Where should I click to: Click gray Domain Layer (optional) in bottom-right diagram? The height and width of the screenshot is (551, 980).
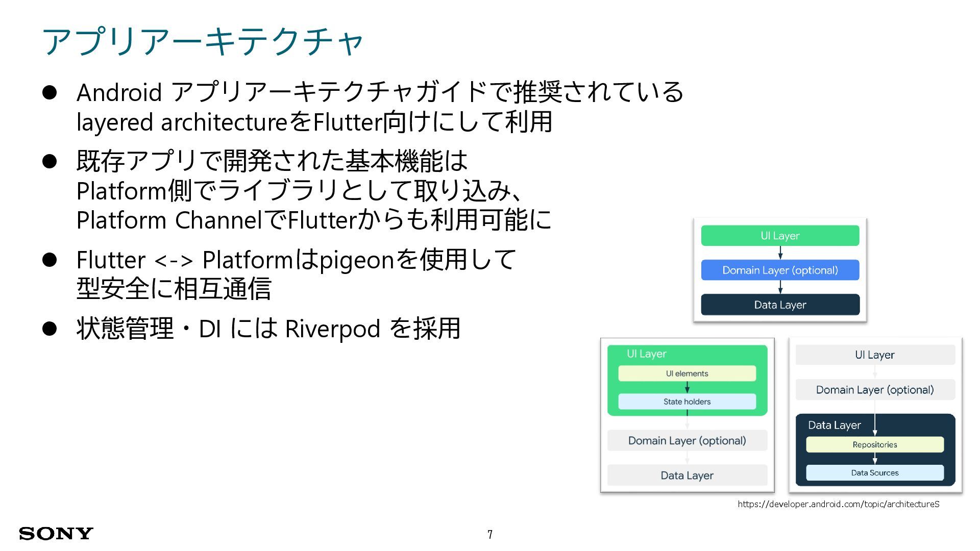tap(875, 390)
